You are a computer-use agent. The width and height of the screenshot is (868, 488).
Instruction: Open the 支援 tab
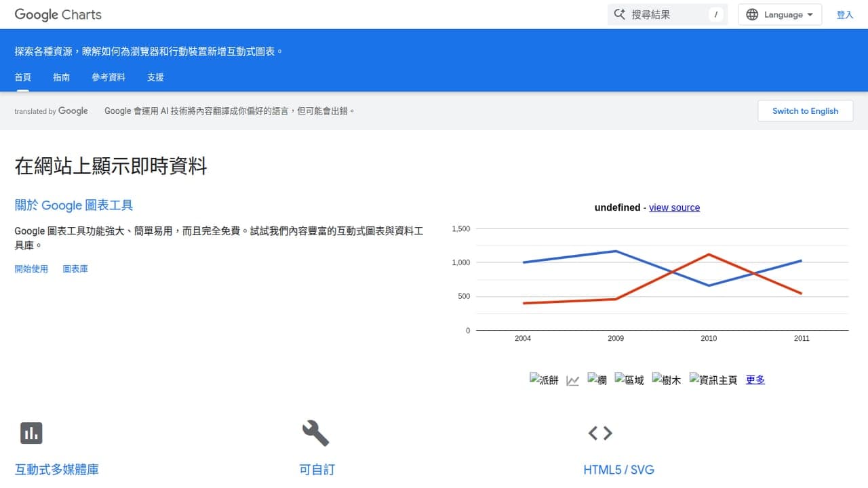pyautogui.click(x=155, y=77)
